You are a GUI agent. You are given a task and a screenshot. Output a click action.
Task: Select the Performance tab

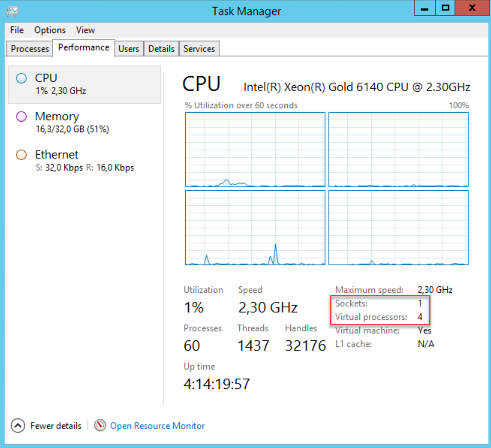[x=84, y=48]
